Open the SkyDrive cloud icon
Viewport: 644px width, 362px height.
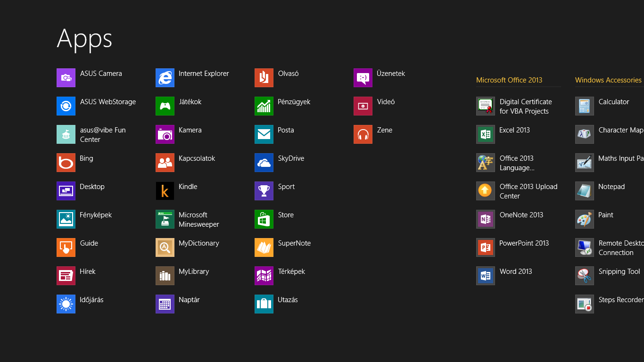click(x=264, y=163)
